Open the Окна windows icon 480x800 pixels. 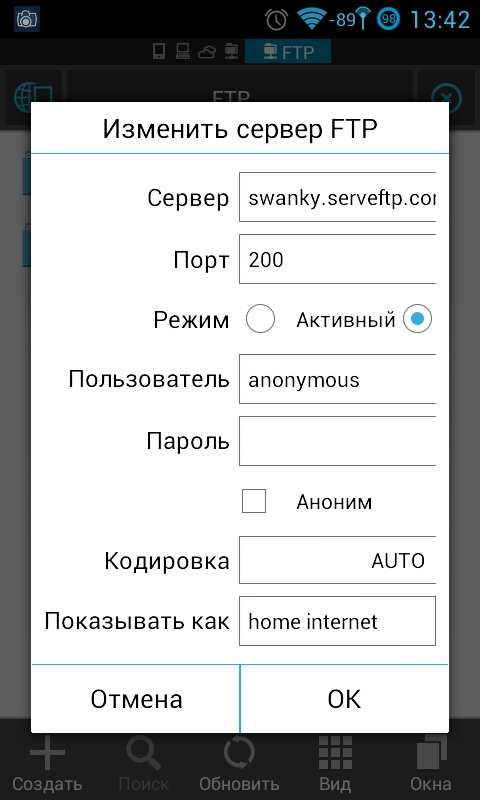click(431, 753)
